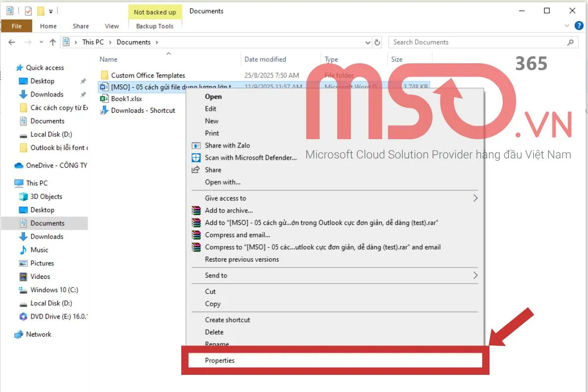Click the search magnifier icon
Image resolution: width=588 pixels, height=392 pixels.
click(x=570, y=43)
